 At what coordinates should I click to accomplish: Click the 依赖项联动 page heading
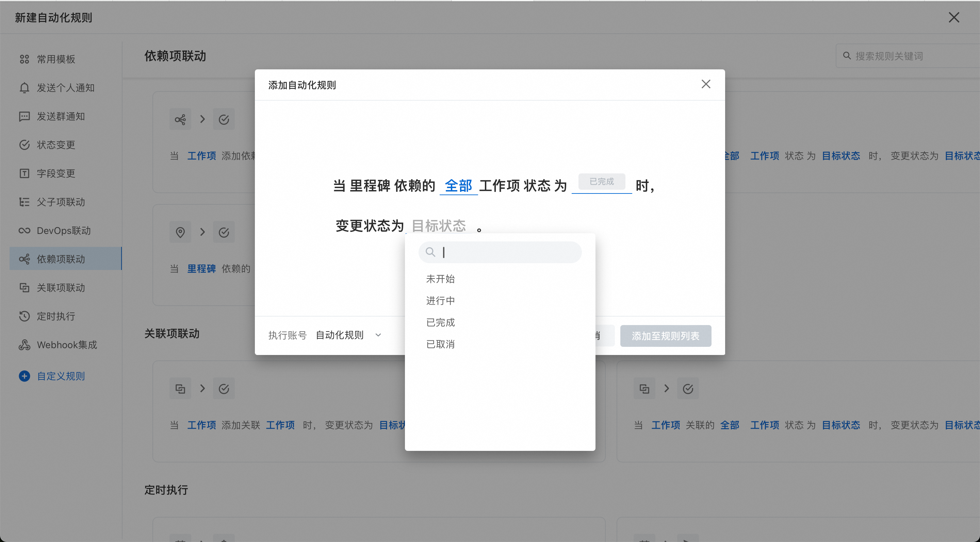click(x=175, y=56)
